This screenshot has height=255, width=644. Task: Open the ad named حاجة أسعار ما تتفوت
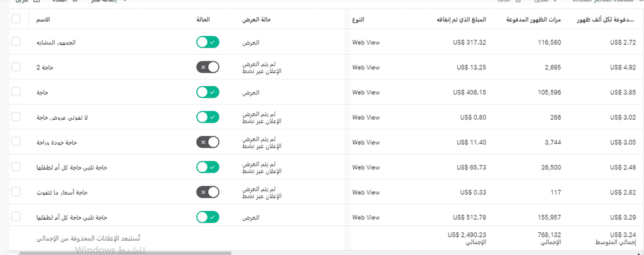click(62, 193)
